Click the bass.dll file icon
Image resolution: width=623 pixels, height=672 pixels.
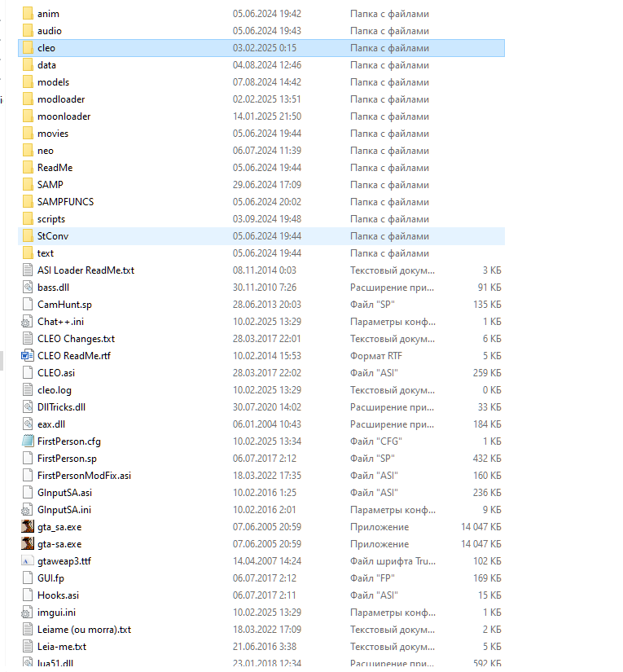(27, 288)
